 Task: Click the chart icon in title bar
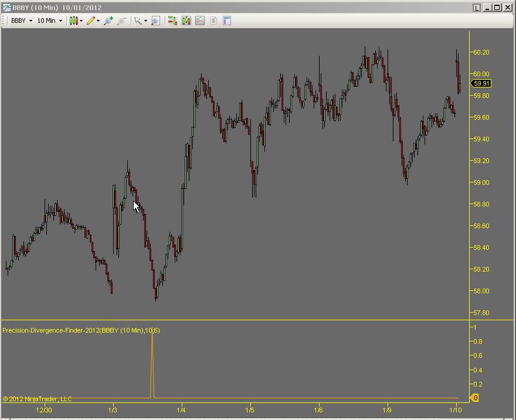click(7, 8)
